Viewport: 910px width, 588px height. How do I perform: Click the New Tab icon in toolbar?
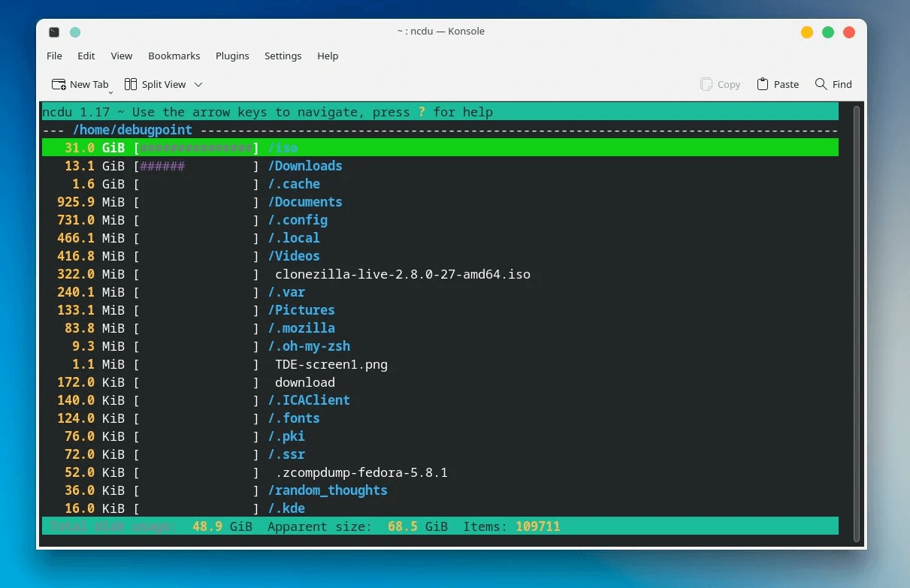pos(59,84)
